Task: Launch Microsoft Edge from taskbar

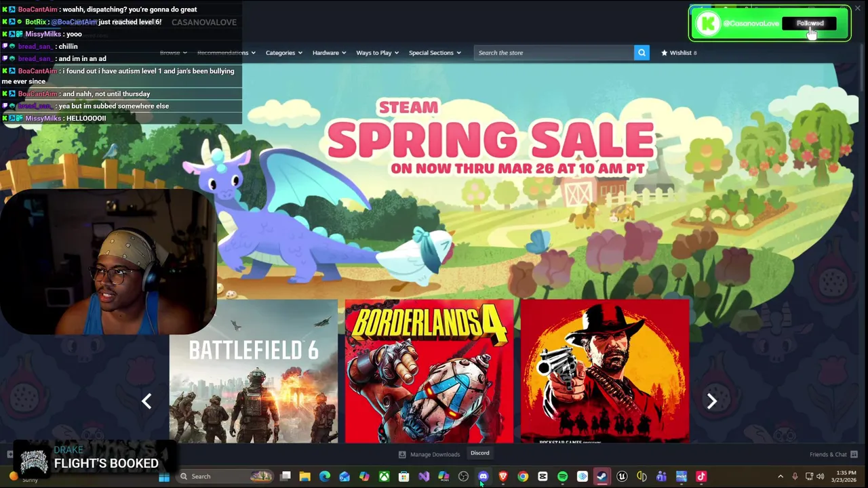Action: 325,476
